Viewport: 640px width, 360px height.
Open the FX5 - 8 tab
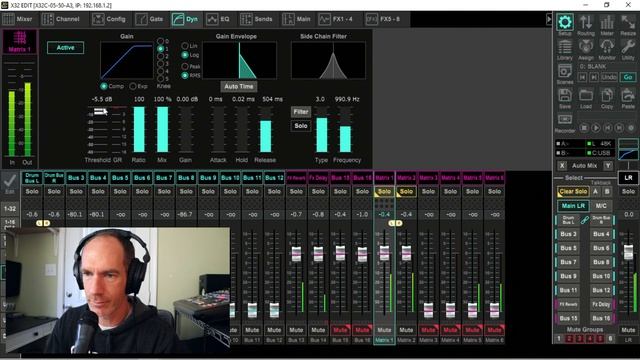coord(383,19)
